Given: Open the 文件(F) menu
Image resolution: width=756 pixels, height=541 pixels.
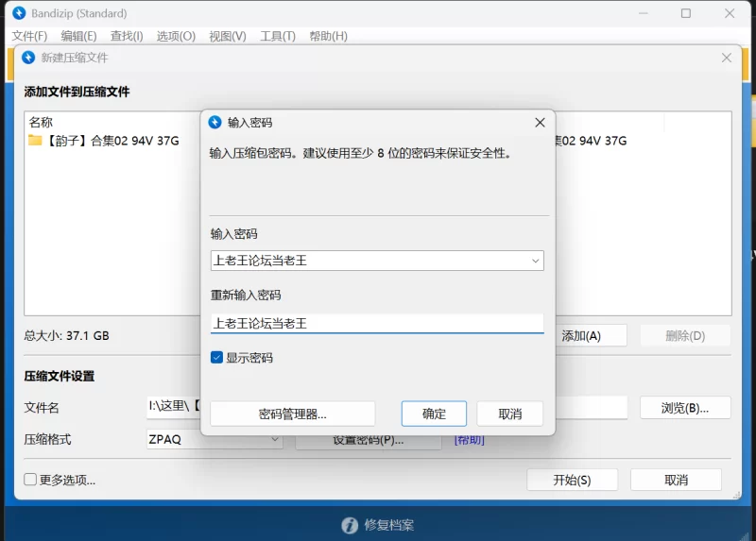Looking at the screenshot, I should (x=29, y=36).
